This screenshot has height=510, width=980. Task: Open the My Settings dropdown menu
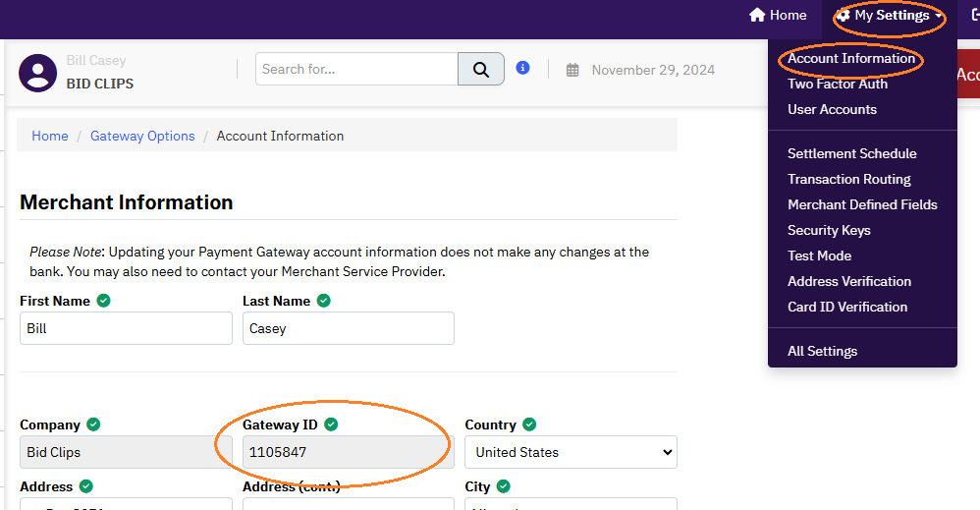click(890, 16)
